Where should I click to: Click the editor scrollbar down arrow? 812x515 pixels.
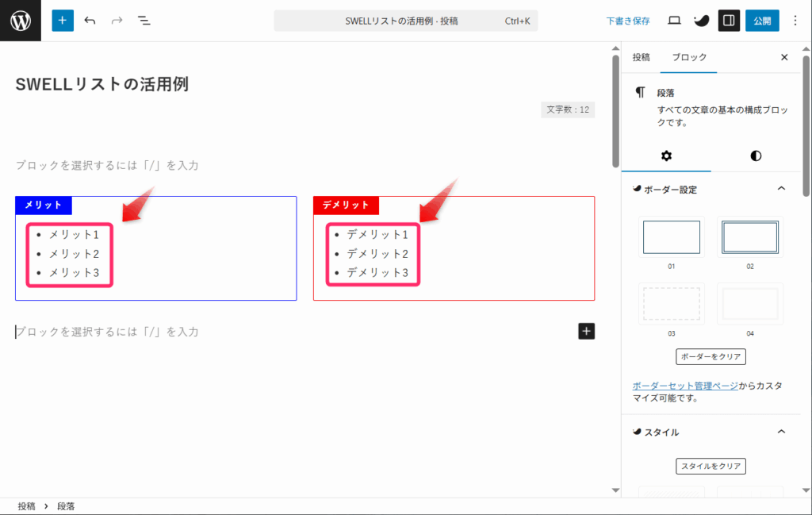[x=615, y=490]
